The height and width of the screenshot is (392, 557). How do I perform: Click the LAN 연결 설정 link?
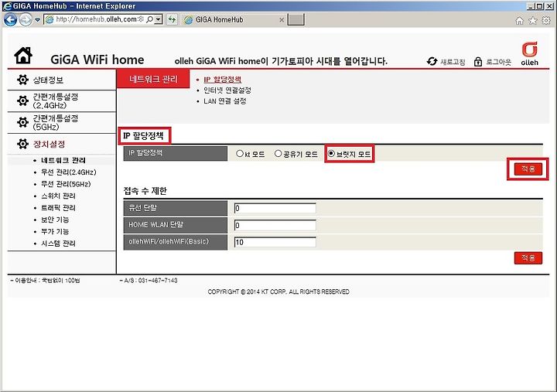click(x=225, y=101)
